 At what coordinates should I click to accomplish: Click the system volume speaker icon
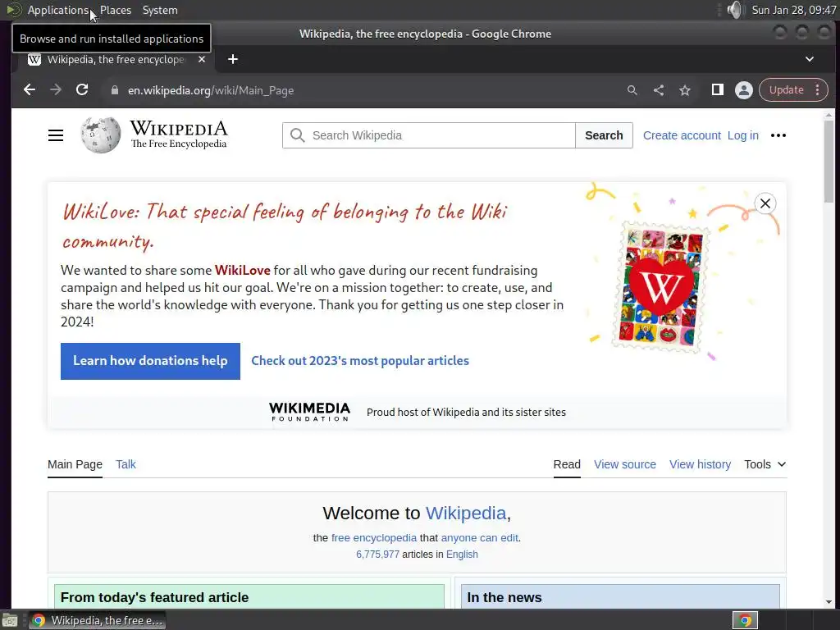736,10
